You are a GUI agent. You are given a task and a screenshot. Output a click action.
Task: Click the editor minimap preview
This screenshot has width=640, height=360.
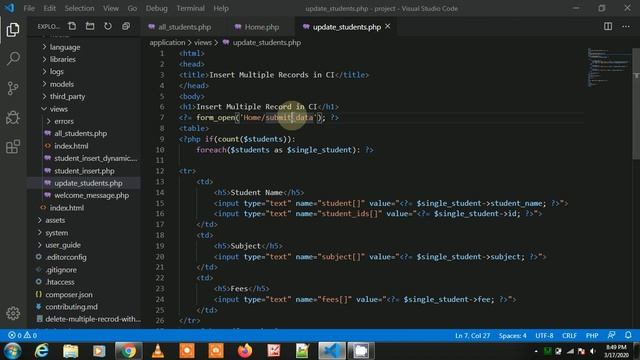click(x=609, y=67)
